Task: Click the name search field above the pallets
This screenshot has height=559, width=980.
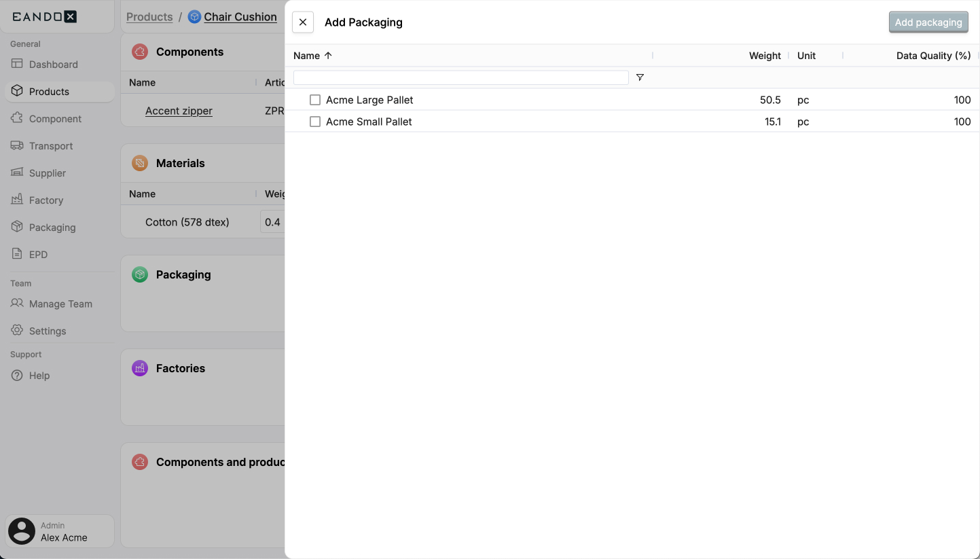Action: (x=461, y=77)
